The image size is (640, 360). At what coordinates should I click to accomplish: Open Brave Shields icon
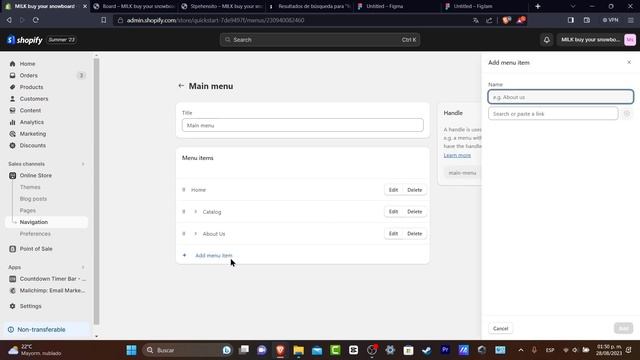[x=507, y=20]
